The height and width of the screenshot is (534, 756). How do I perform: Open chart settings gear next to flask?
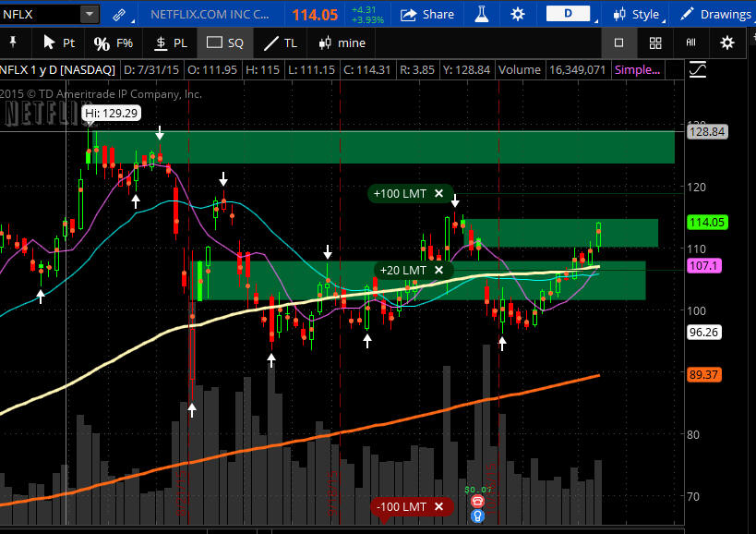coord(517,14)
